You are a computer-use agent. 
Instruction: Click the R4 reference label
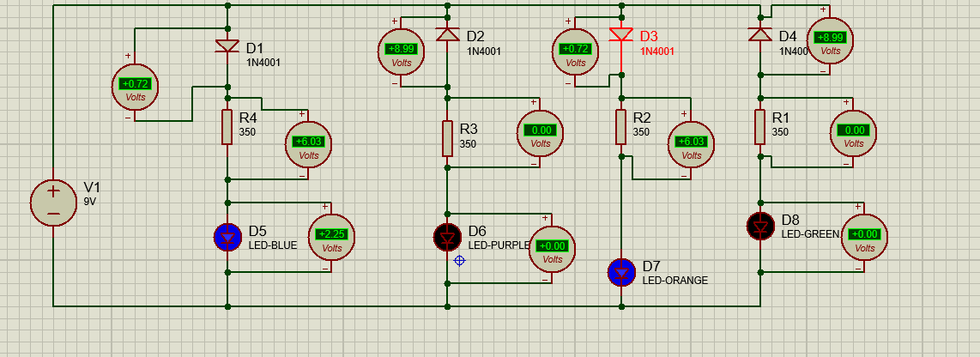pyautogui.click(x=248, y=118)
